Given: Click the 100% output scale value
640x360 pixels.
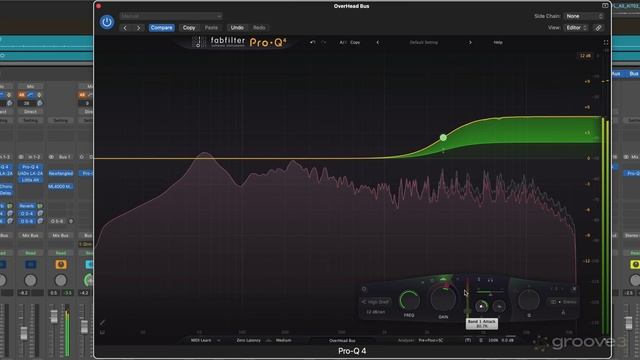Looking at the screenshot, I should click(x=493, y=340).
